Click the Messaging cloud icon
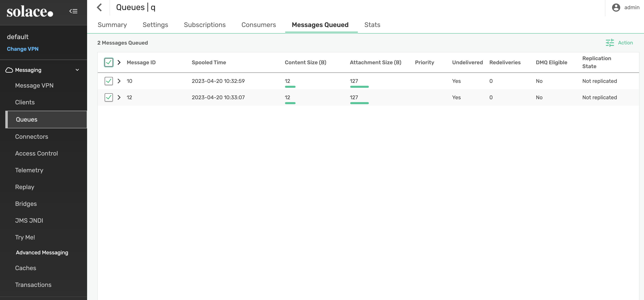Image resolution: width=644 pixels, height=300 pixels. tap(9, 70)
